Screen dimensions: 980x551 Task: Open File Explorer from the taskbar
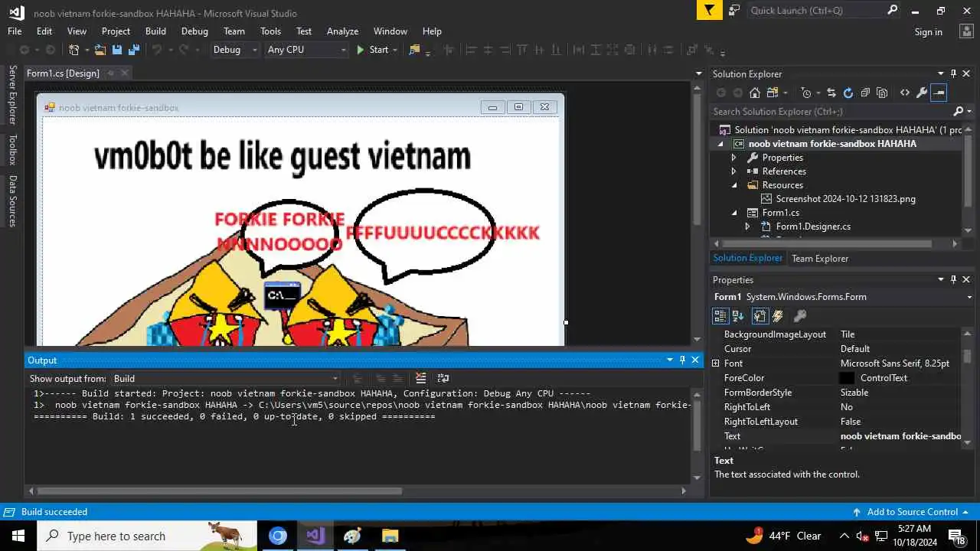pos(390,536)
